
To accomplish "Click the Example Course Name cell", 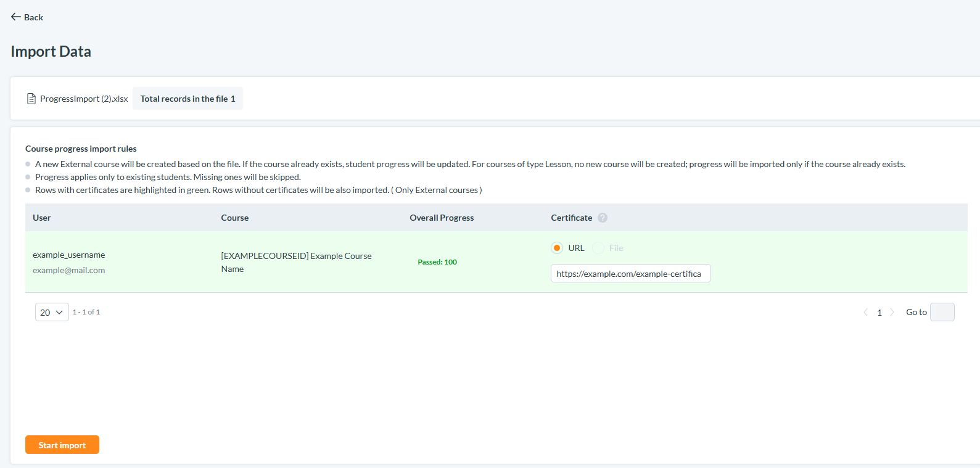I will coord(297,262).
